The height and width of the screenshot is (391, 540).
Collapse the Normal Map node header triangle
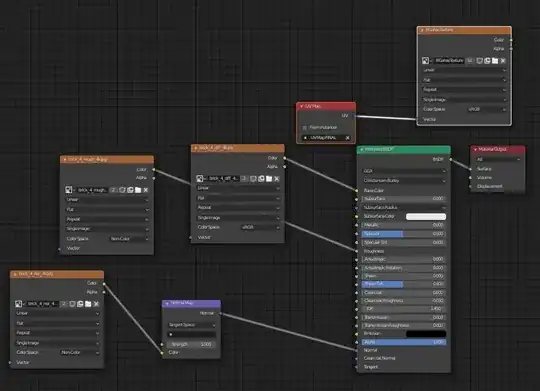pyautogui.click(x=167, y=303)
